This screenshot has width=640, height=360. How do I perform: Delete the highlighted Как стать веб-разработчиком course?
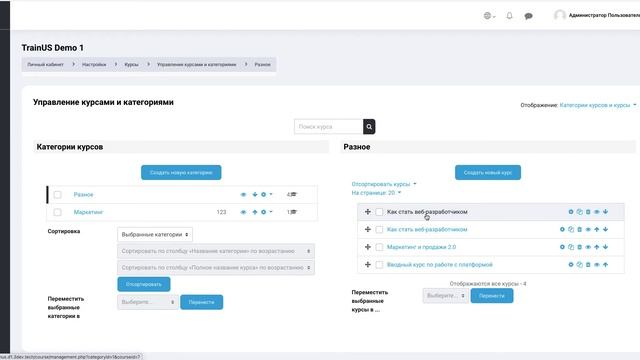(588, 212)
